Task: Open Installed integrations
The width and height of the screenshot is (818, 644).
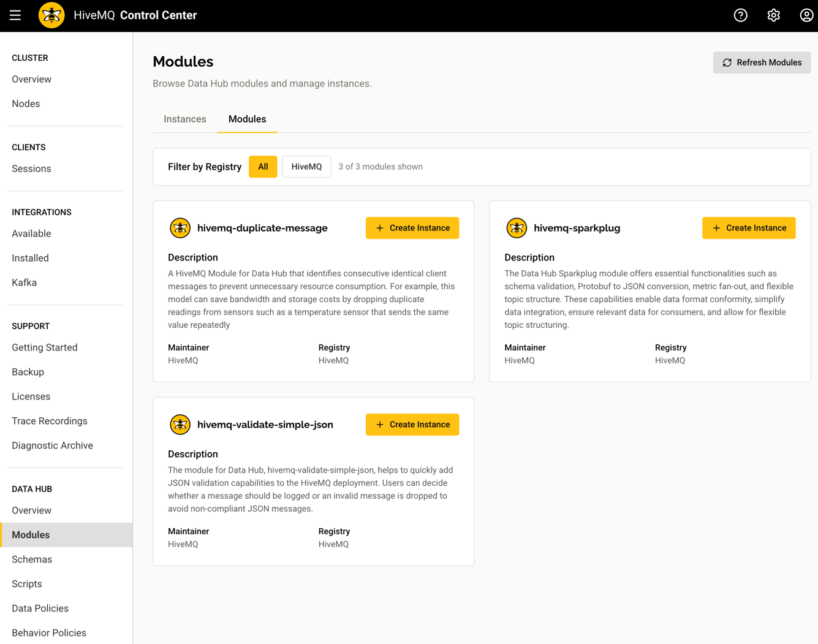Action: (31, 258)
